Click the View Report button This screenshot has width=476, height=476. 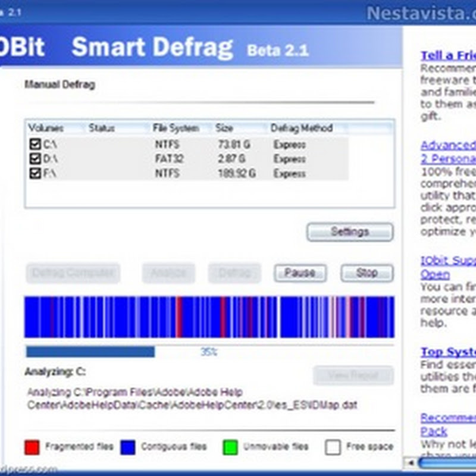pos(353,375)
